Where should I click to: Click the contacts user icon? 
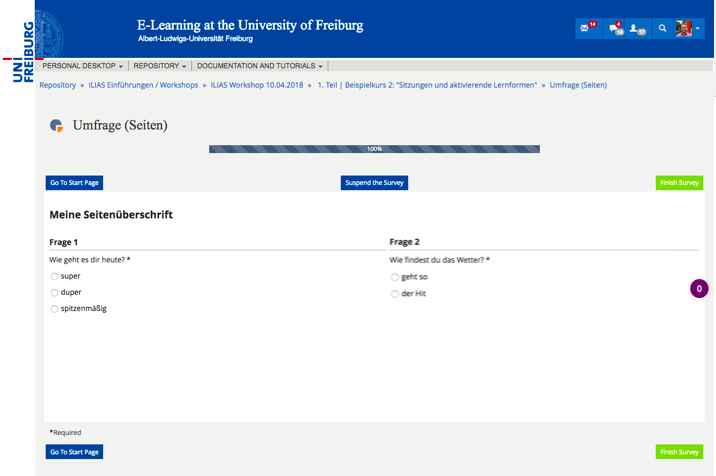[636, 28]
